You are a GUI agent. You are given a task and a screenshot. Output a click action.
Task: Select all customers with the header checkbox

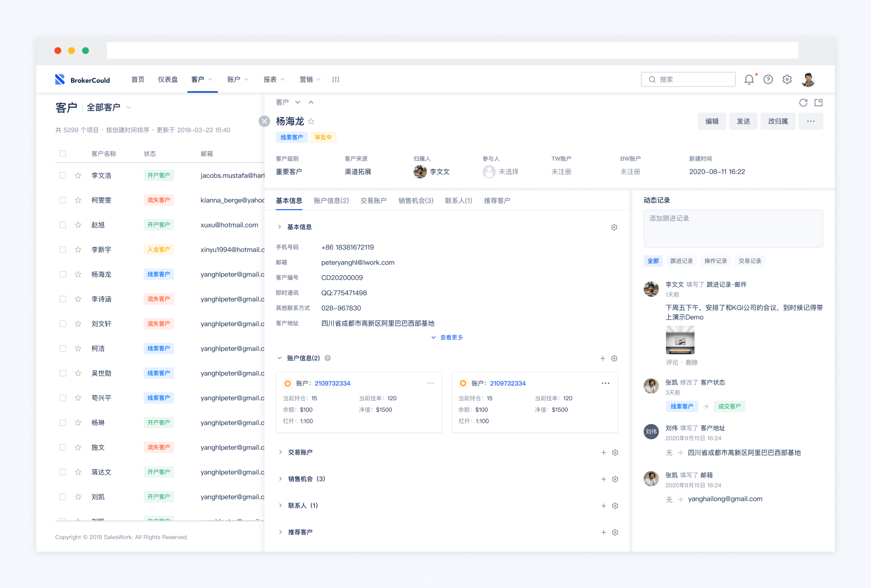[63, 154]
